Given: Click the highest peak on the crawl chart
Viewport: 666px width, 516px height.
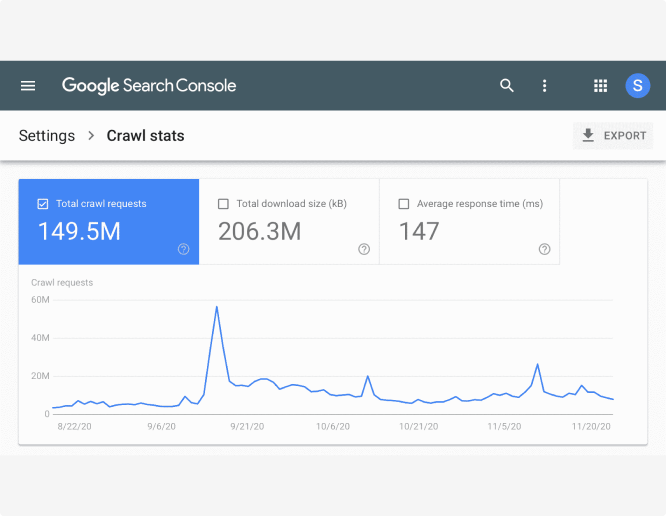Looking at the screenshot, I should [x=217, y=307].
